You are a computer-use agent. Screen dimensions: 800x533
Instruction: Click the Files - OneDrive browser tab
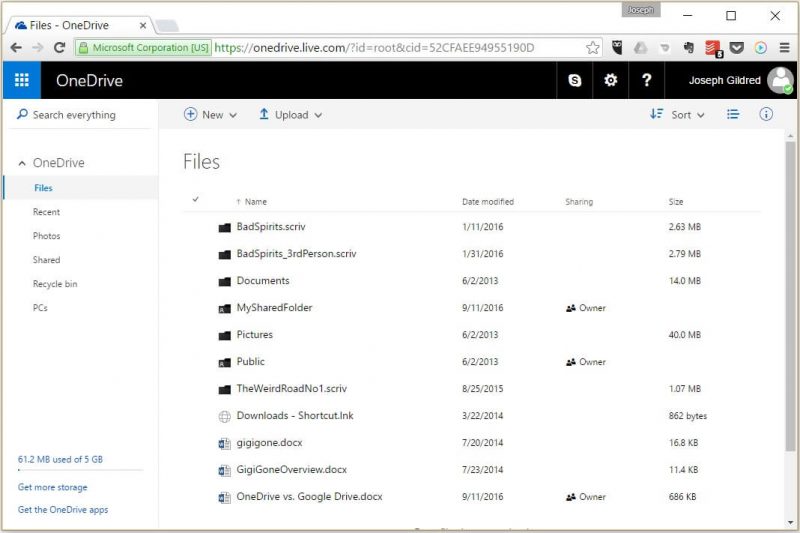pos(77,26)
